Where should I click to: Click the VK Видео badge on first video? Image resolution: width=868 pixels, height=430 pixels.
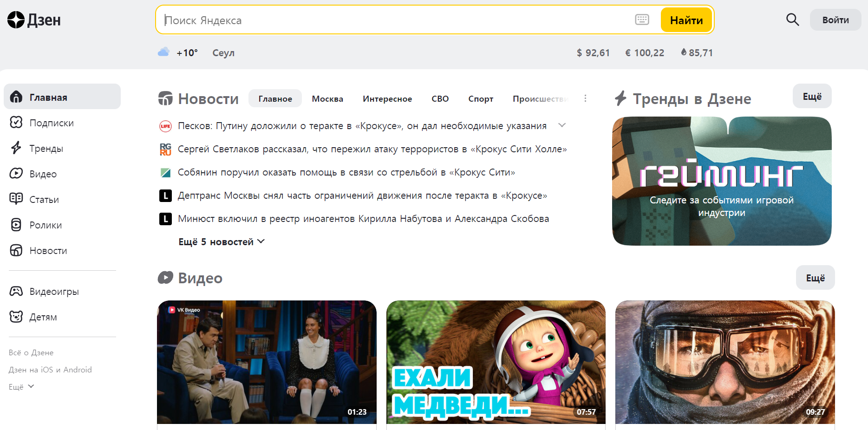point(184,310)
